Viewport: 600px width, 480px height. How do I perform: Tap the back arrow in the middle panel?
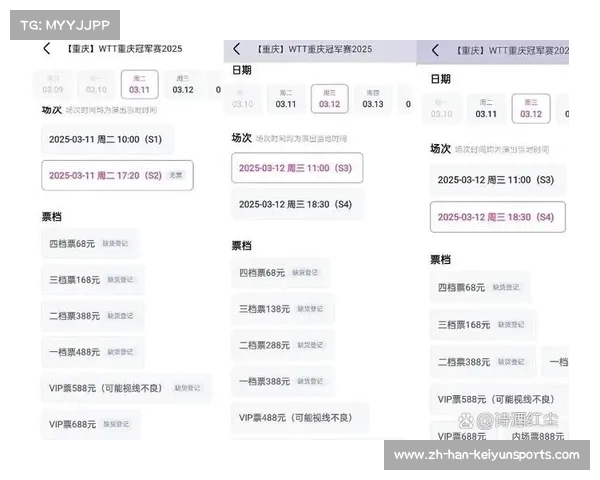tap(236, 49)
